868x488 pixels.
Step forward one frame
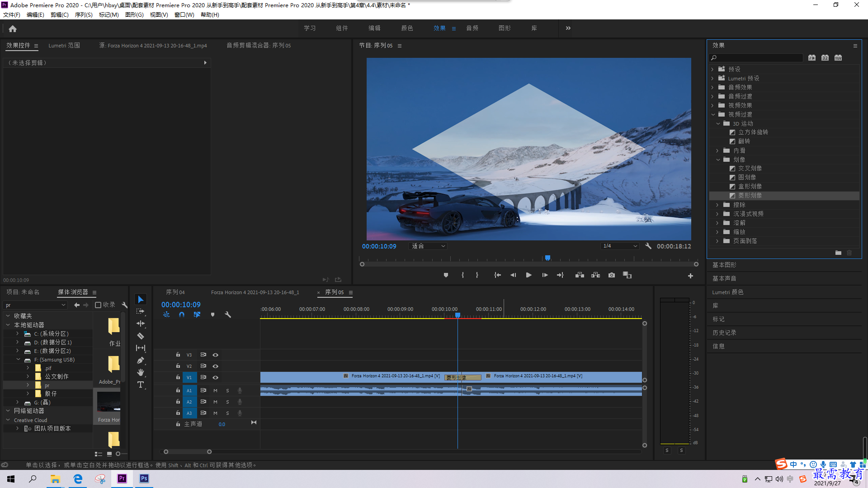pos(545,275)
